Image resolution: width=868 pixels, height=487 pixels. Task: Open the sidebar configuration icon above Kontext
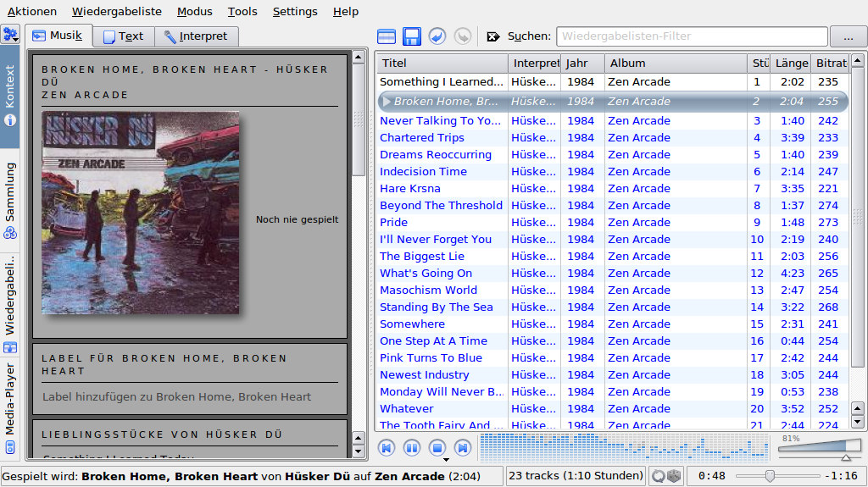10,35
